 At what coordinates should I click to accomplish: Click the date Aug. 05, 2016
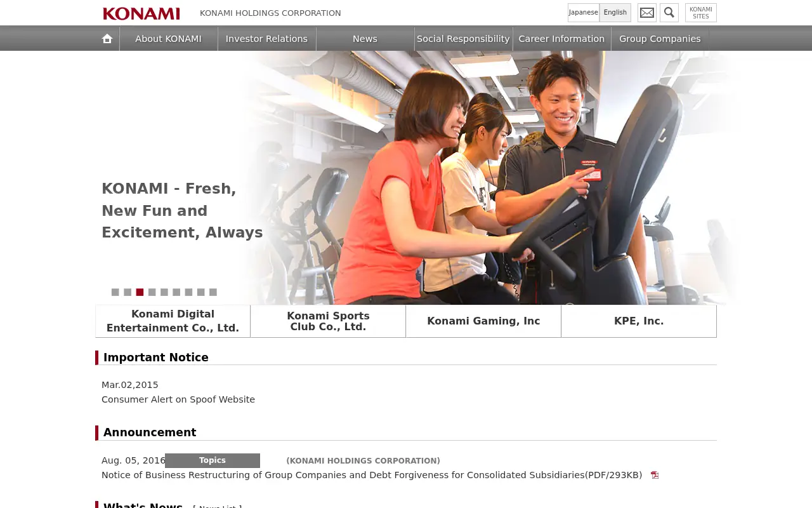coord(133,460)
